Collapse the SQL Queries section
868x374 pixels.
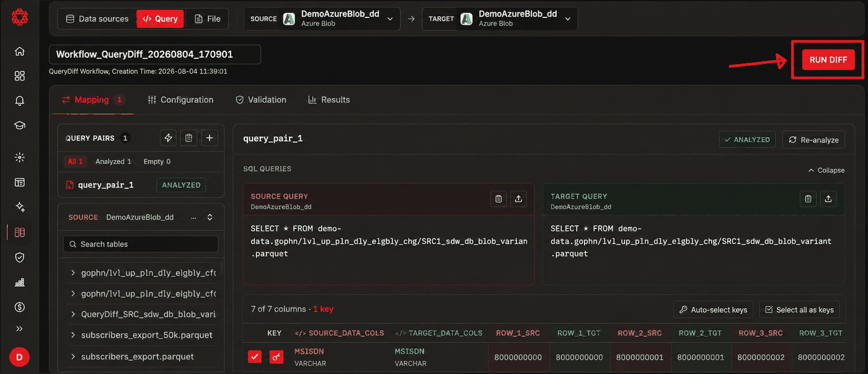tap(826, 170)
